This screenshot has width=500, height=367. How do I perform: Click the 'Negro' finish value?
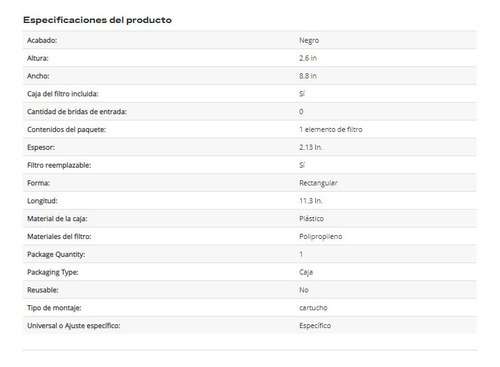[309, 40]
